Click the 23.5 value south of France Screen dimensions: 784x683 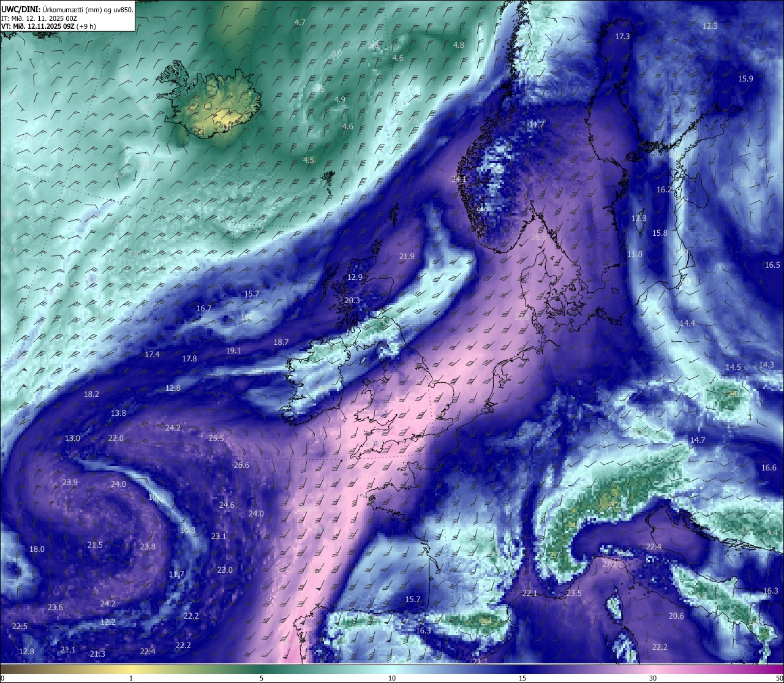574,594
